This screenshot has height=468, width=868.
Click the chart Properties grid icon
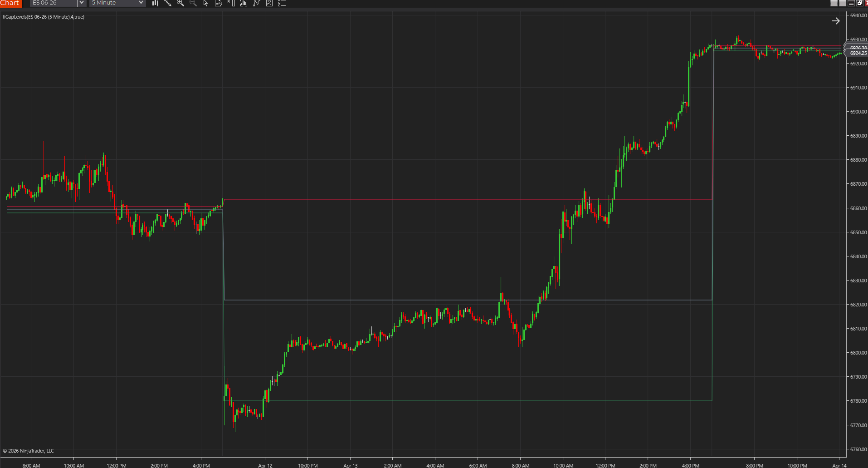click(x=269, y=3)
